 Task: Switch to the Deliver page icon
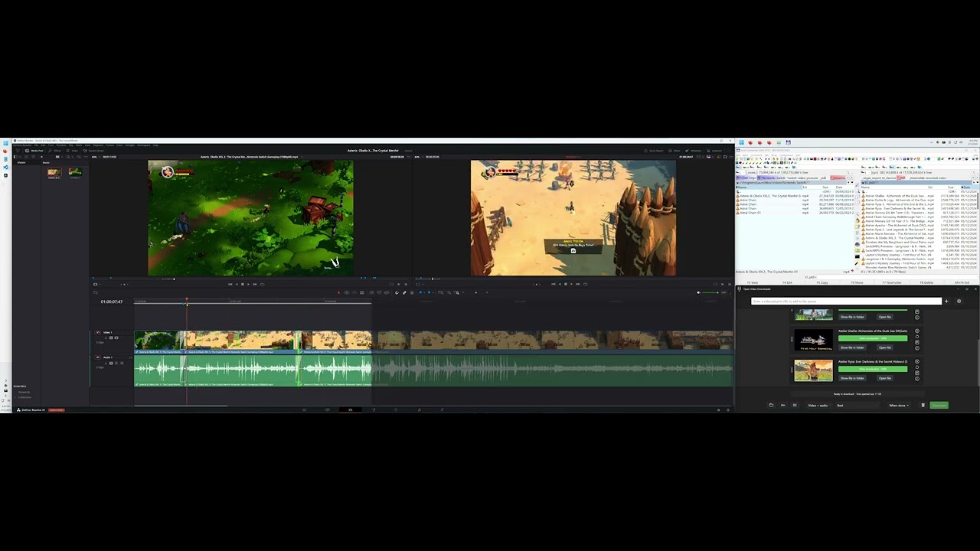[442, 409]
